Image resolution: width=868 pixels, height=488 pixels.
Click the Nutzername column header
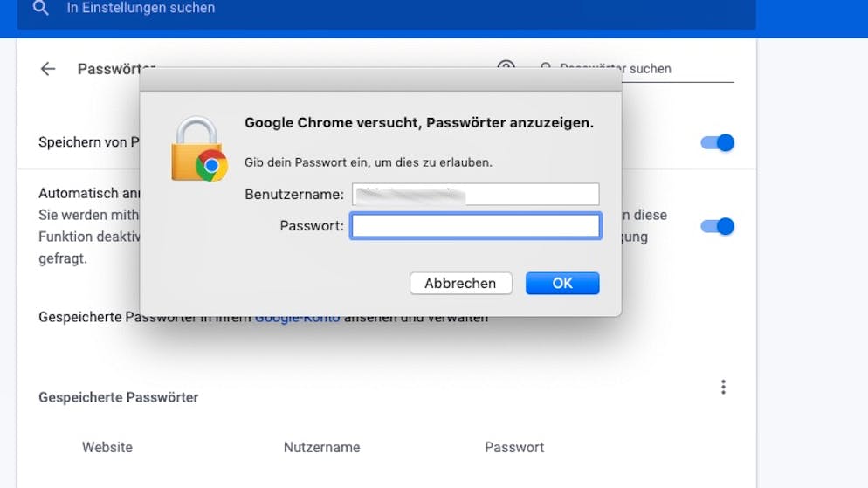[321, 447]
